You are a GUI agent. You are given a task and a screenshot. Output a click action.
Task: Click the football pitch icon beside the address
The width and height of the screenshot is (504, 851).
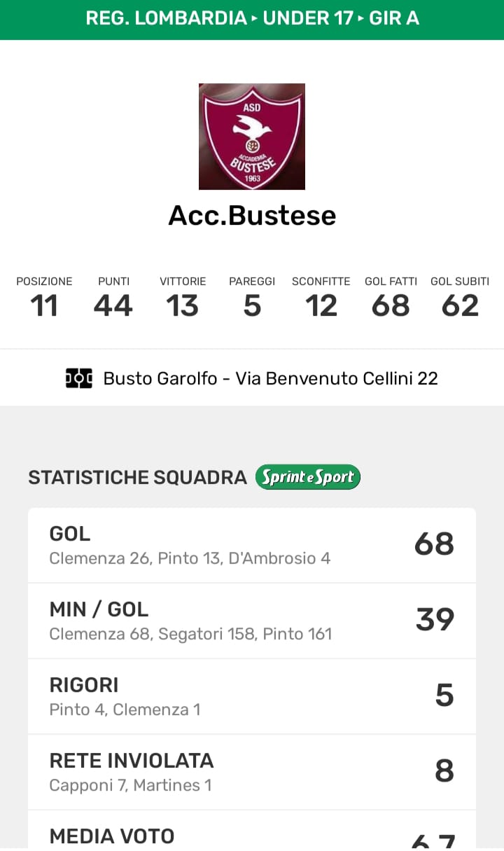(79, 378)
